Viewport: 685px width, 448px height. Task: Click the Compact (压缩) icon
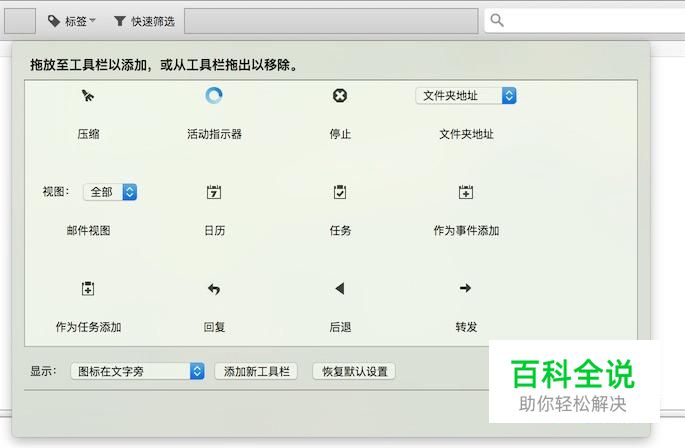tap(88, 95)
